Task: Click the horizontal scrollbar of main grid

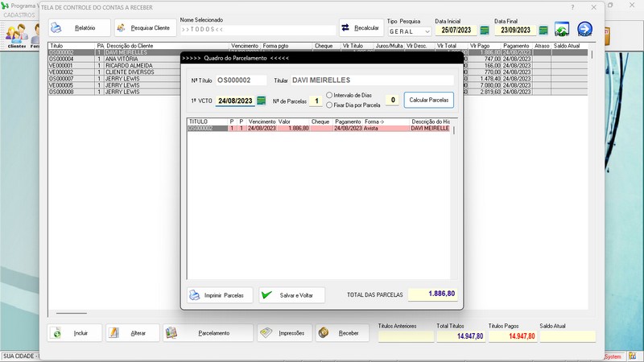Action: (72, 313)
